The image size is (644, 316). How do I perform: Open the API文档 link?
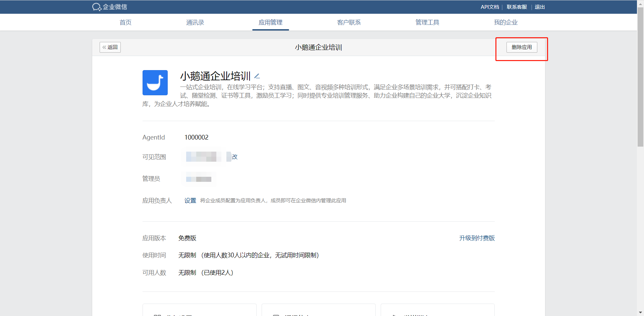[490, 7]
